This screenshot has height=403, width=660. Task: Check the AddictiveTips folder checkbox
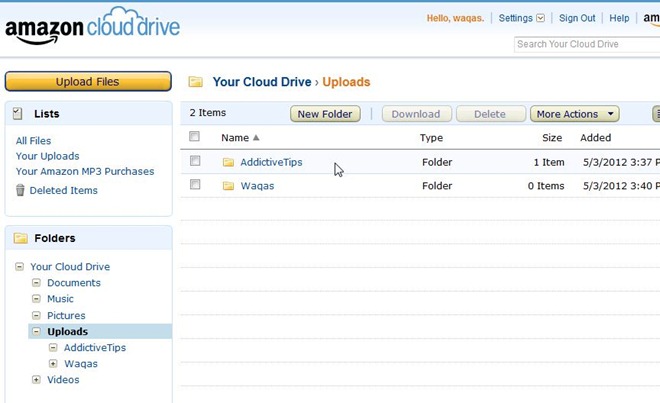coord(195,161)
